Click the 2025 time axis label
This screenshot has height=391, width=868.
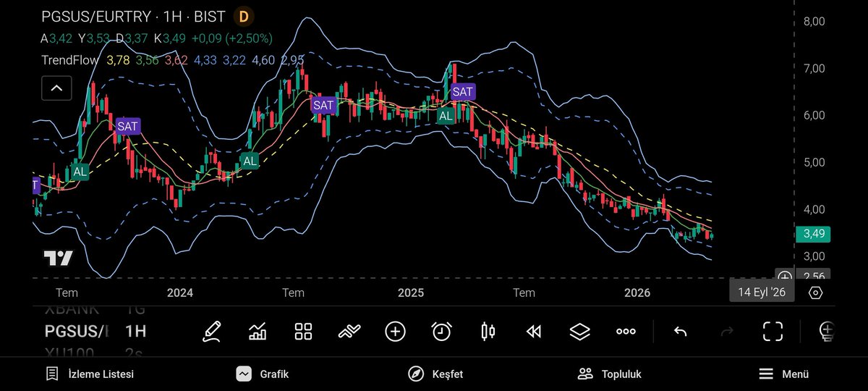click(x=410, y=293)
